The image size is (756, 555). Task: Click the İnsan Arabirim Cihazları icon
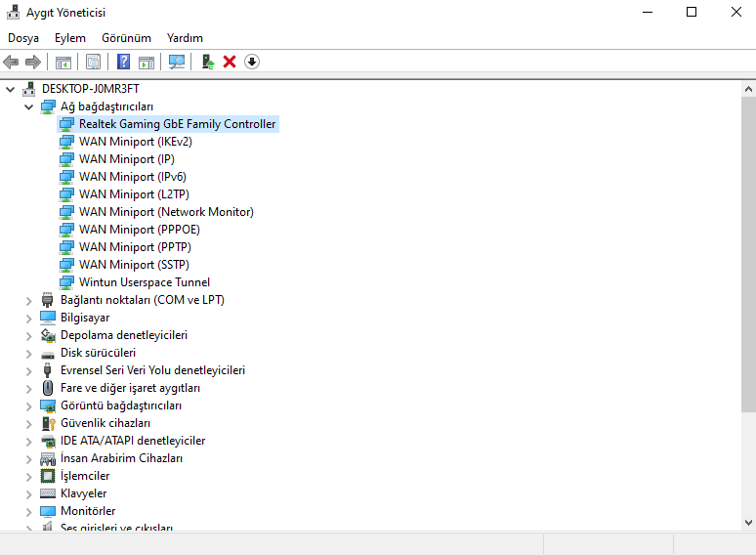(x=48, y=458)
